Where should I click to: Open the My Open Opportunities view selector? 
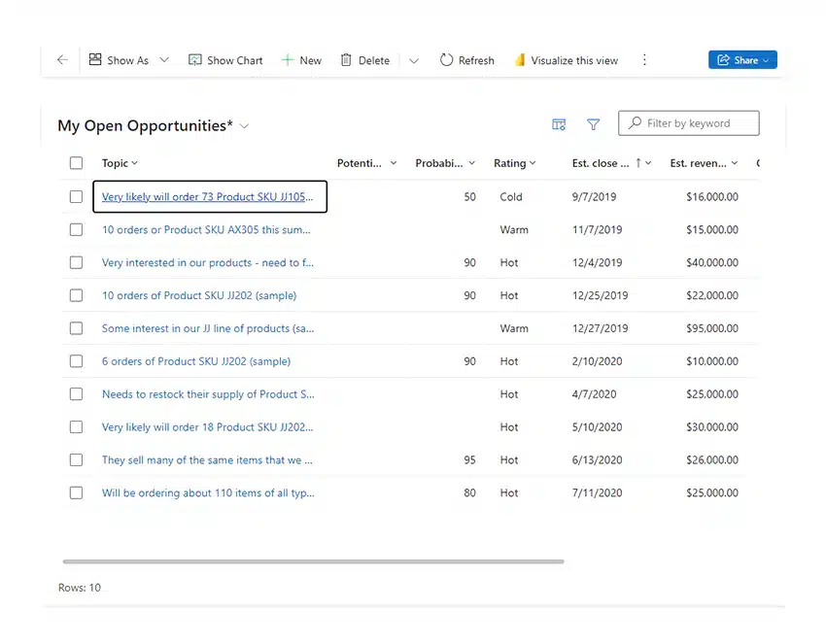coord(244,126)
